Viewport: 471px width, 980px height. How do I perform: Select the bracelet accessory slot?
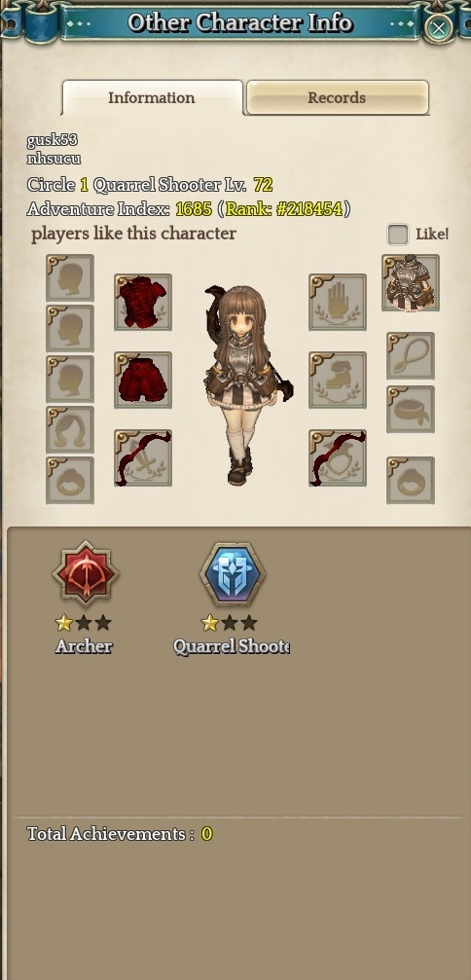tap(411, 410)
